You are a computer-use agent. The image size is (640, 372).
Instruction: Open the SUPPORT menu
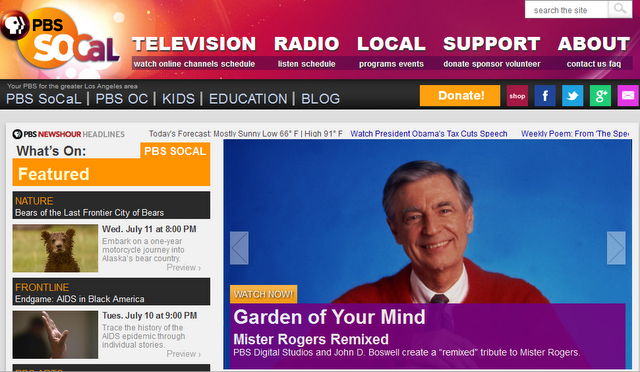click(x=491, y=44)
